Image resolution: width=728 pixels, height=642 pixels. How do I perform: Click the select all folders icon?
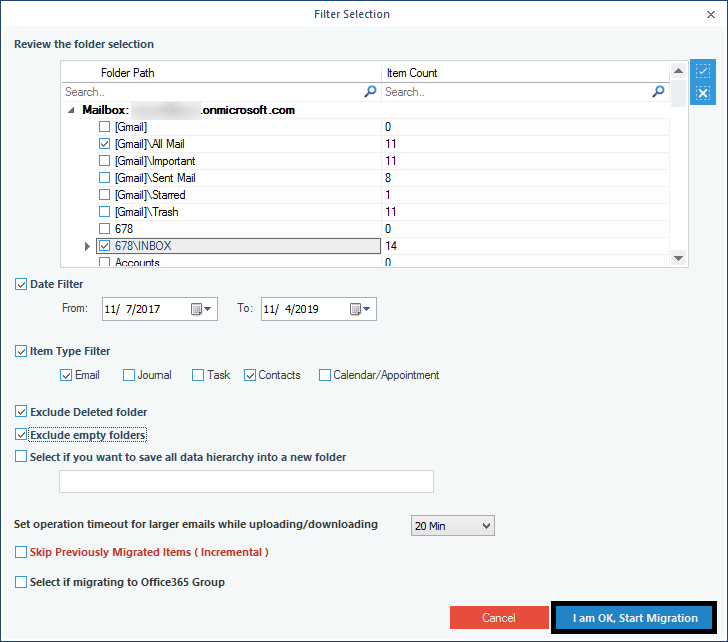coord(702,71)
